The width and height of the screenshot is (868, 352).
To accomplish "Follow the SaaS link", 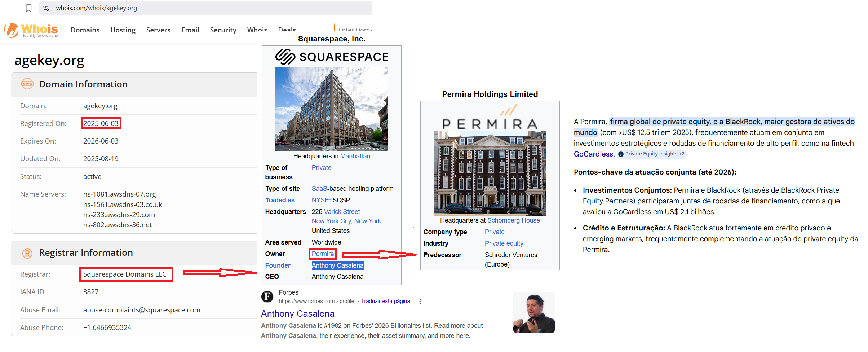I will [x=319, y=189].
